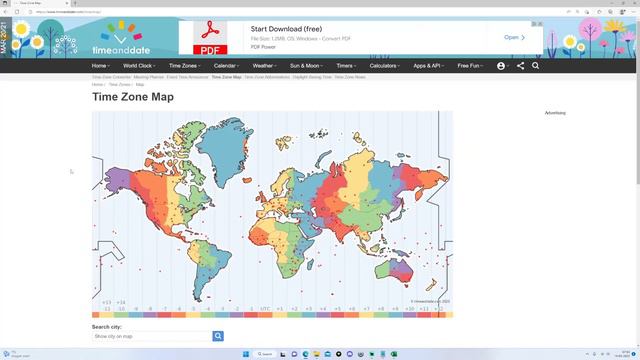
Task: Expand the Weather menu
Action: [264, 66]
